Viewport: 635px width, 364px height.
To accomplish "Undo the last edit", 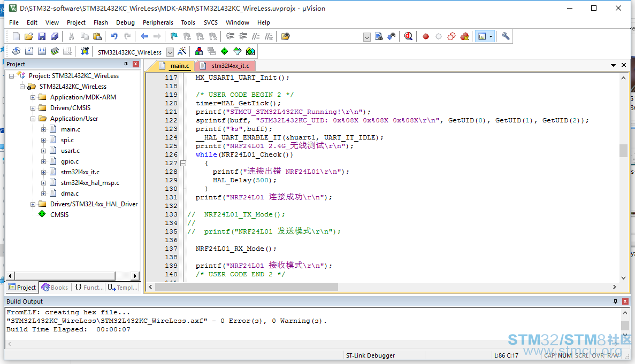I will point(114,36).
